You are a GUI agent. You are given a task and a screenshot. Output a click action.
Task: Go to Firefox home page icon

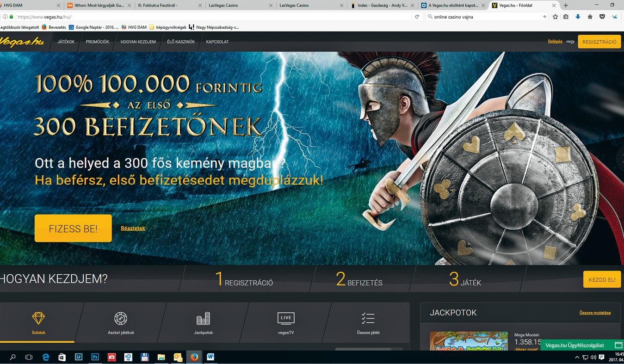(590, 17)
